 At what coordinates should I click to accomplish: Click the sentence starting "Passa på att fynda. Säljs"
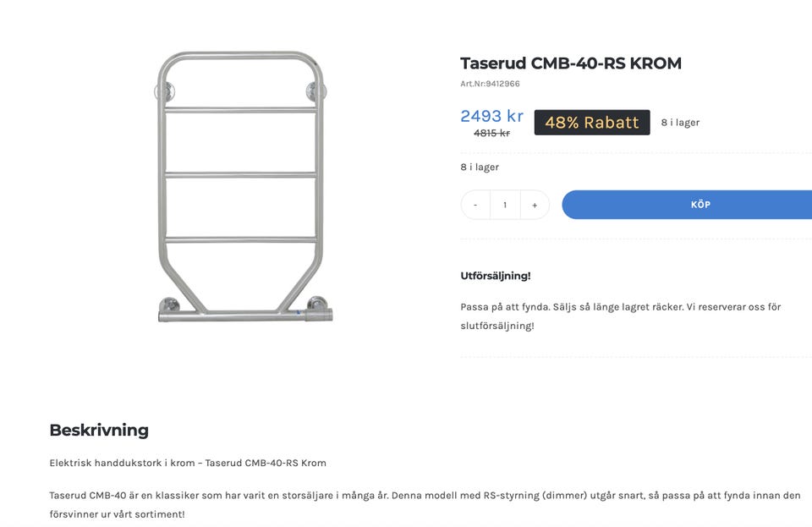[620, 307]
